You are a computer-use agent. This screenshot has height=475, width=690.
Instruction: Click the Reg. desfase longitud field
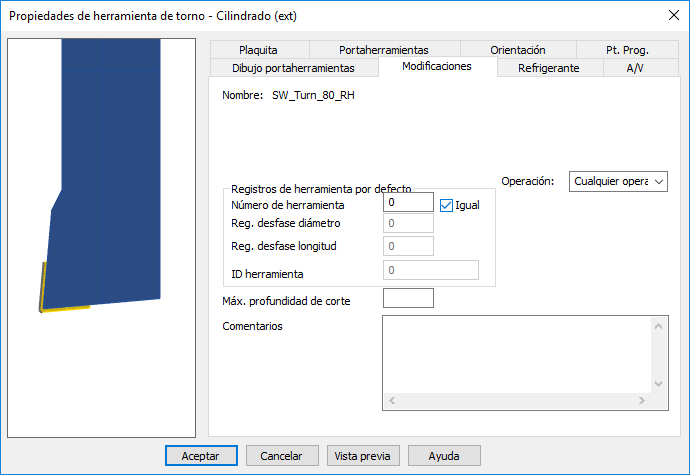pyautogui.click(x=408, y=246)
